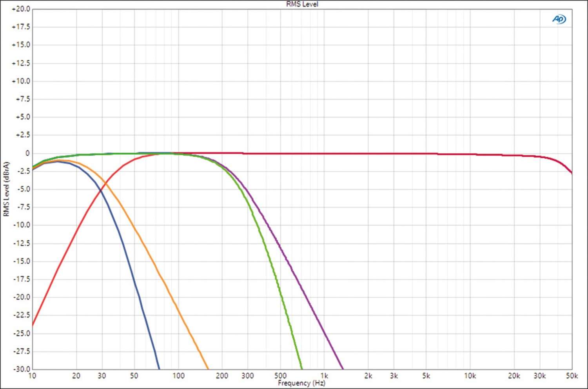Click the -17.5 y-axis value
The image size is (588, 389).
point(22,279)
